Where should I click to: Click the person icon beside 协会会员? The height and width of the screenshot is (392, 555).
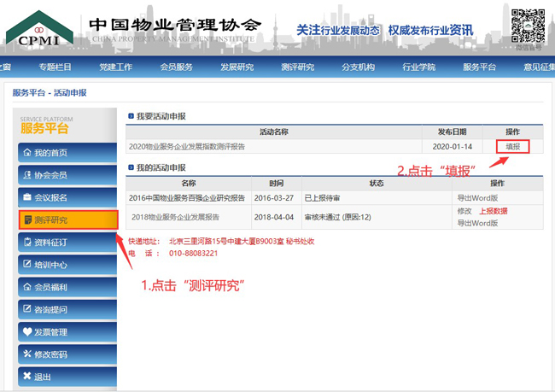point(26,175)
